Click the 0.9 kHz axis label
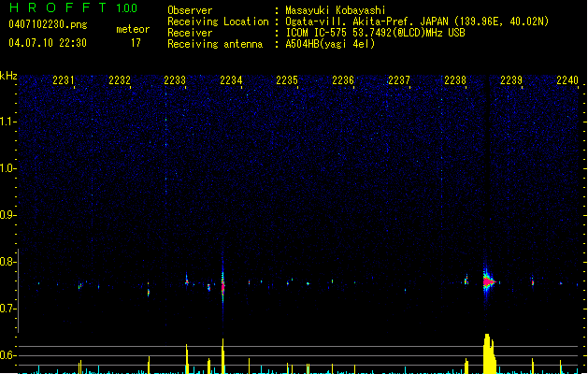 (7, 215)
